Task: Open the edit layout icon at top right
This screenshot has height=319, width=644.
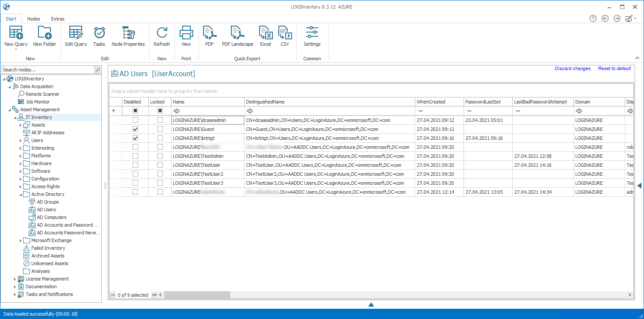Action: 629,18
